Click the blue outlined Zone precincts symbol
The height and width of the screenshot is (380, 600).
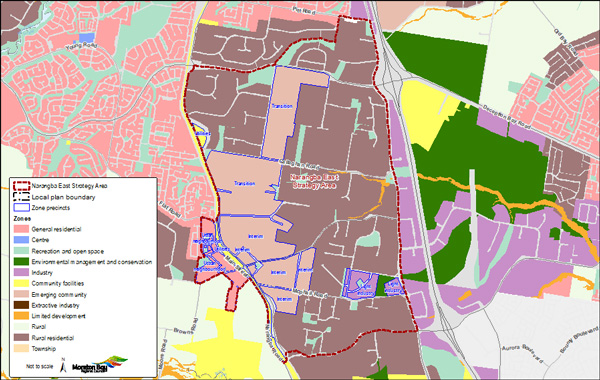coord(21,208)
